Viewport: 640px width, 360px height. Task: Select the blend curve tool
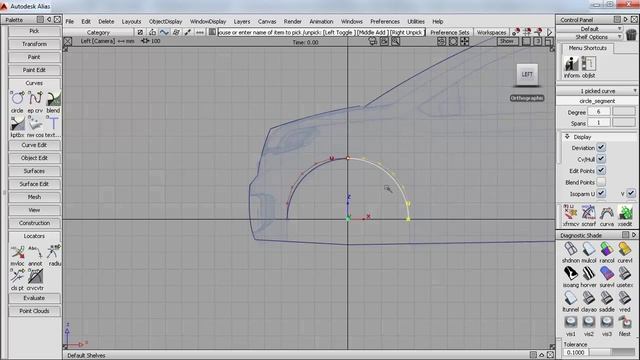click(53, 98)
